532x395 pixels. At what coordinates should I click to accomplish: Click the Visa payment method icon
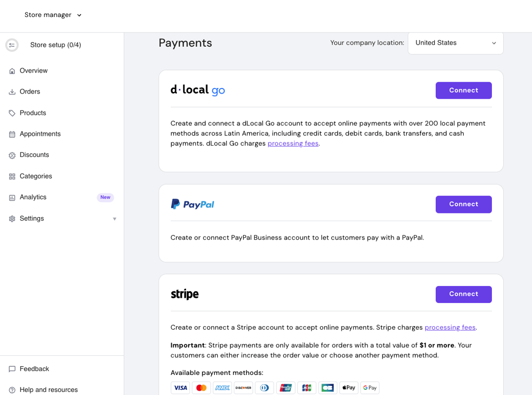click(x=180, y=387)
